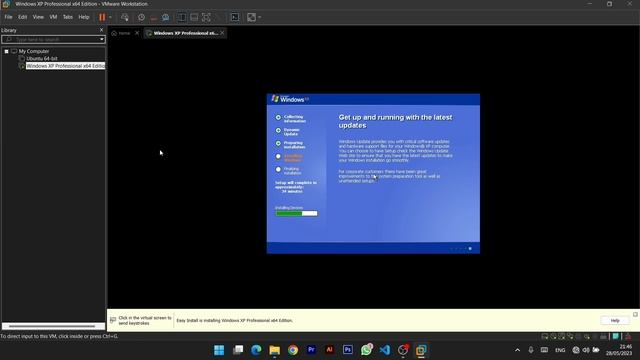
Task: Select My Computer in the library
Action: click(33, 51)
